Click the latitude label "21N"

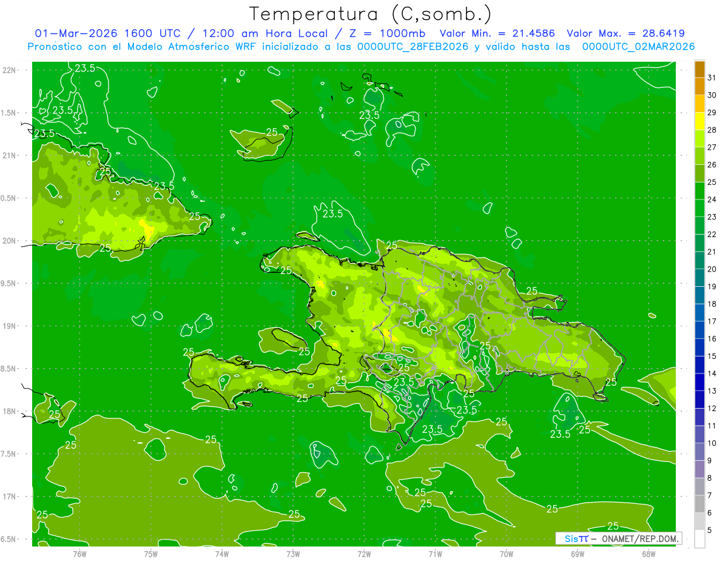(9, 155)
